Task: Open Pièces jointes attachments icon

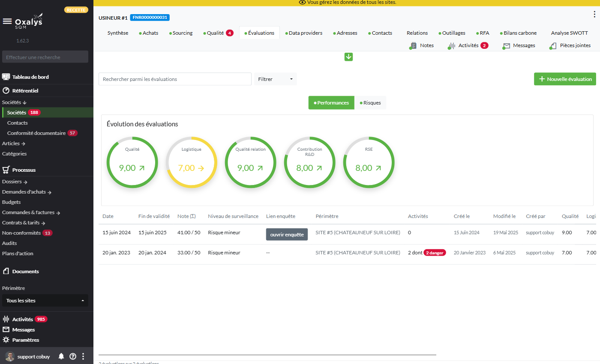Action: (553, 45)
